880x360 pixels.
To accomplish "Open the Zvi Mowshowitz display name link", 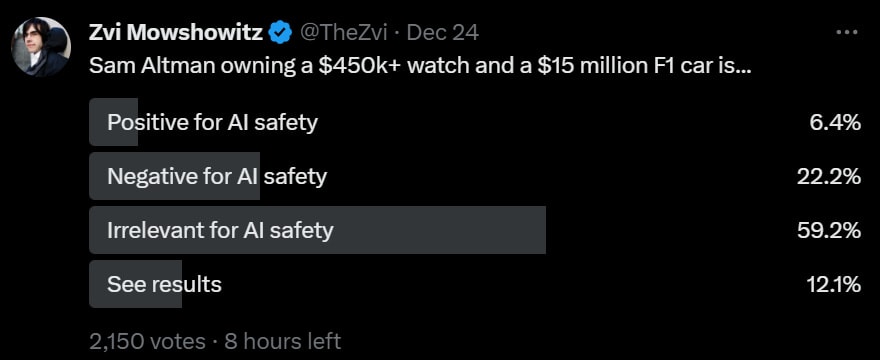I will (177, 33).
